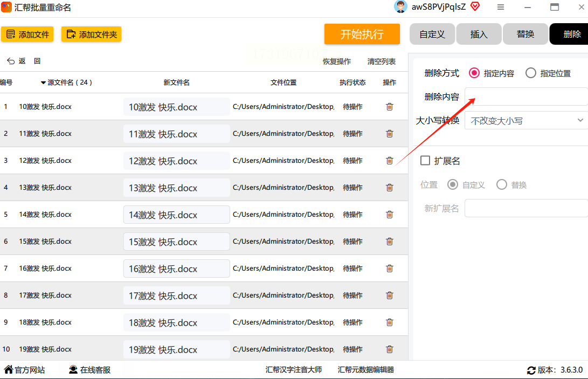This screenshot has width=588, height=379.
Task: Click trash icon for 14激发 快乐.docx
Action: 390,215
